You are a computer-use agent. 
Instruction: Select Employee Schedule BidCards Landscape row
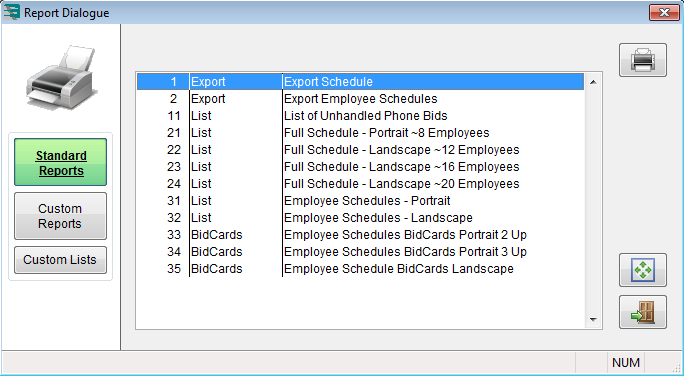tap(360, 269)
